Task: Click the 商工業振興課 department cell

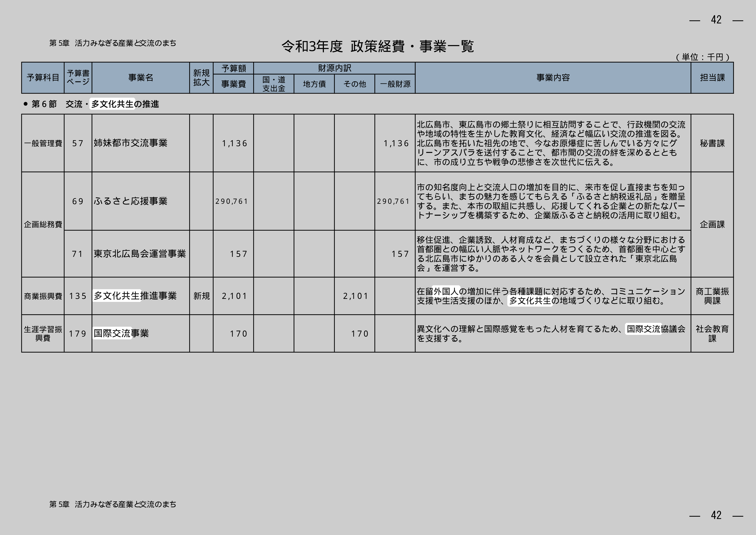Action: coord(712,296)
